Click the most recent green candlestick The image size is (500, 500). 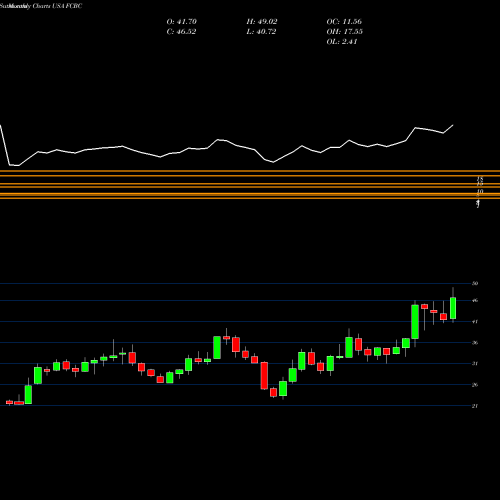453,308
